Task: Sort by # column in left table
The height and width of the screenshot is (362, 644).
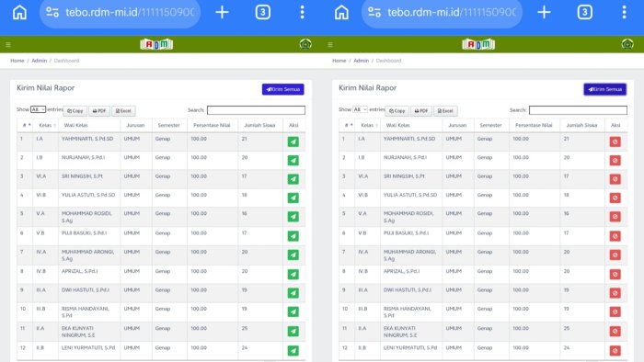Action: 25,125
